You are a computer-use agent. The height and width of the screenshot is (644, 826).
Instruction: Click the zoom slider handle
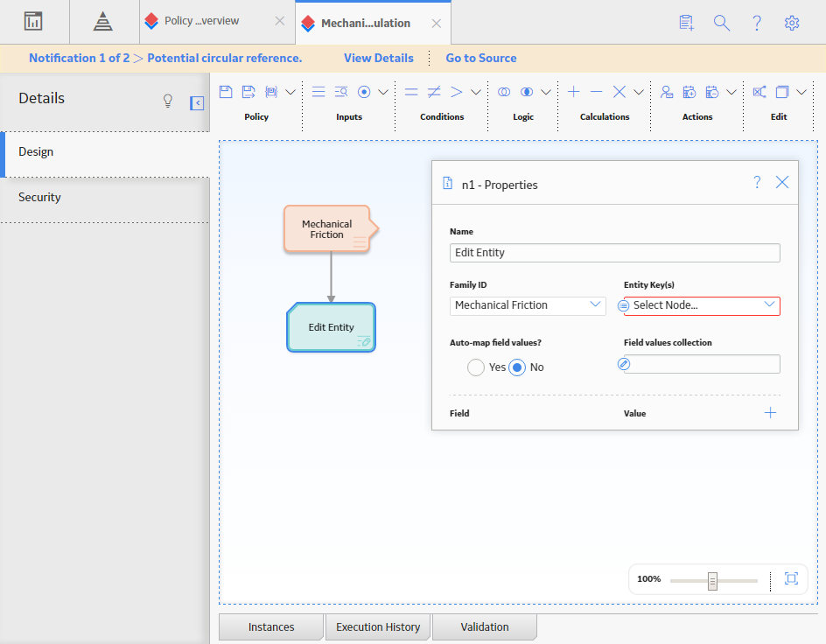coord(712,581)
